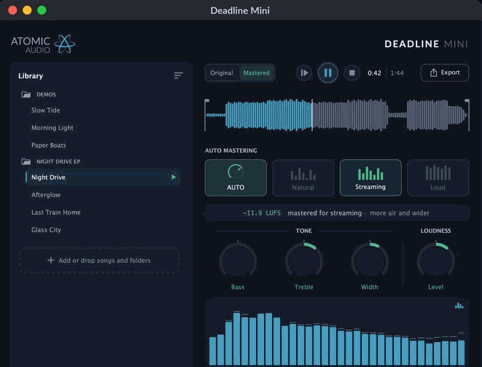
Task: Maximize the Deadline Mini window
Action: click(x=42, y=10)
